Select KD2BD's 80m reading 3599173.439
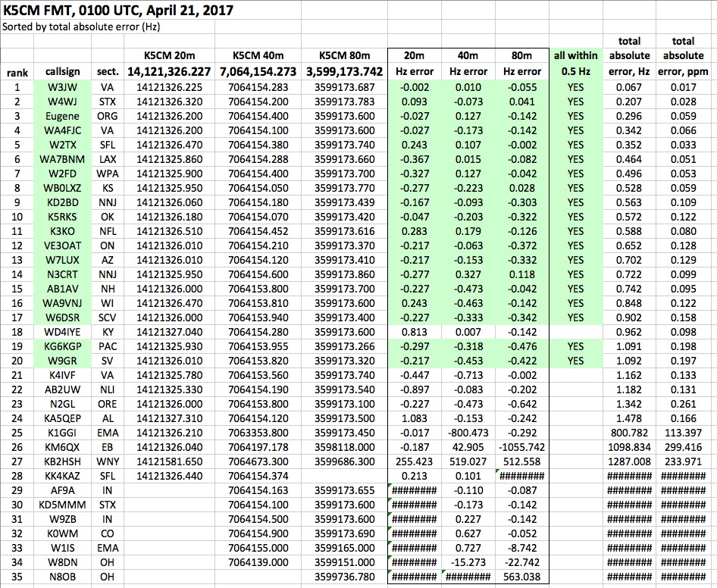 tap(344, 202)
